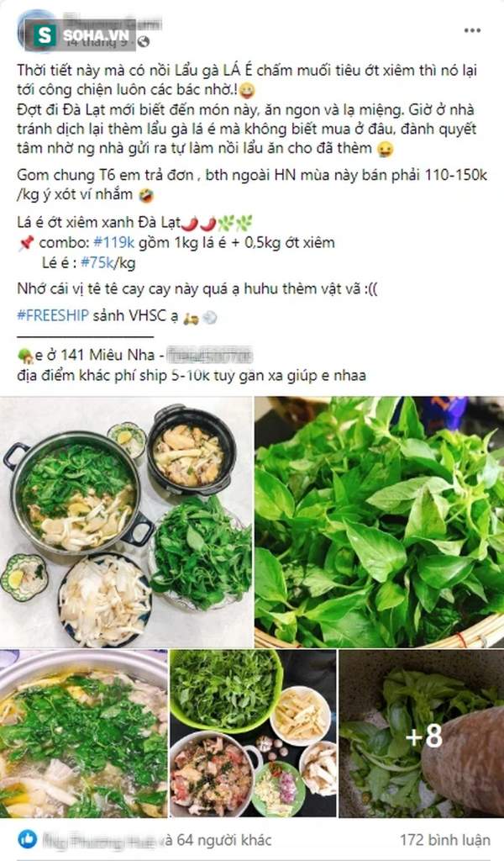Open the raw ingredients bowls photo
Screen dimensions: 504x861
pos(253,733)
